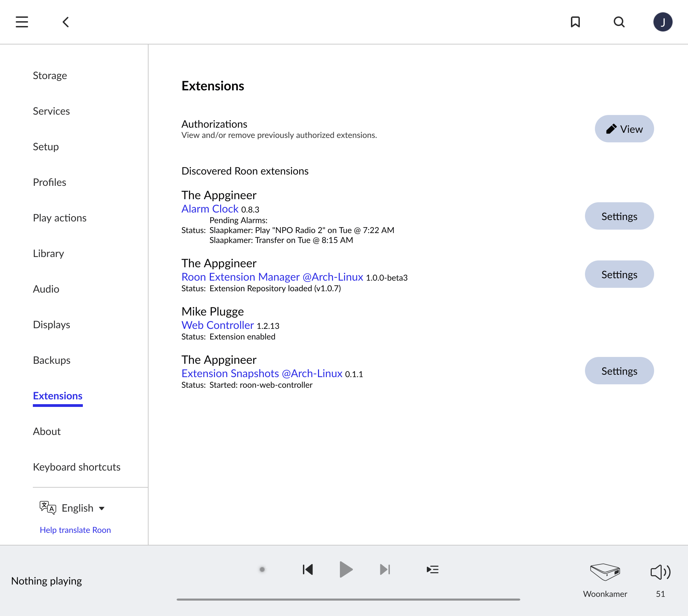The image size is (688, 616).
Task: Click the playback progress bar
Action: 348,600
